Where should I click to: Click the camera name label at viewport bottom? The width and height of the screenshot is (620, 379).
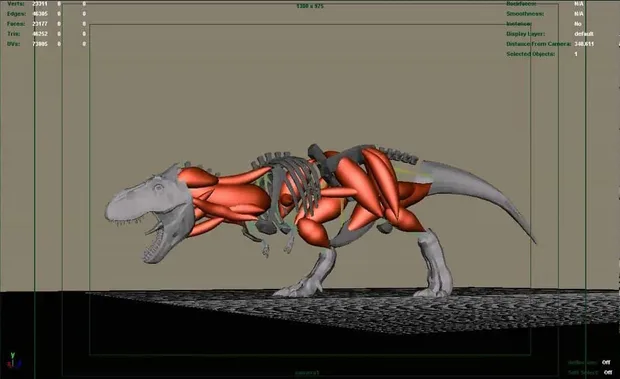307,373
